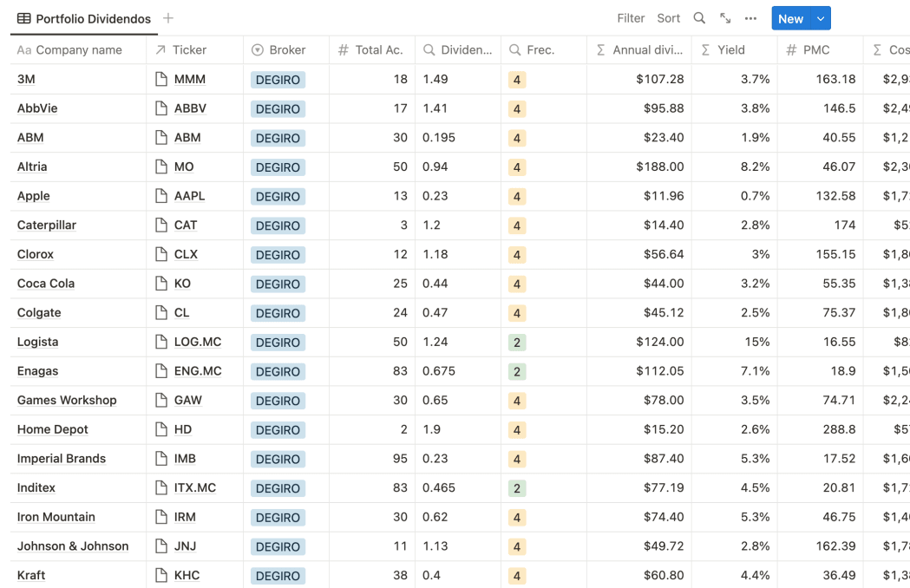Open the AbbVie company page

(37, 108)
